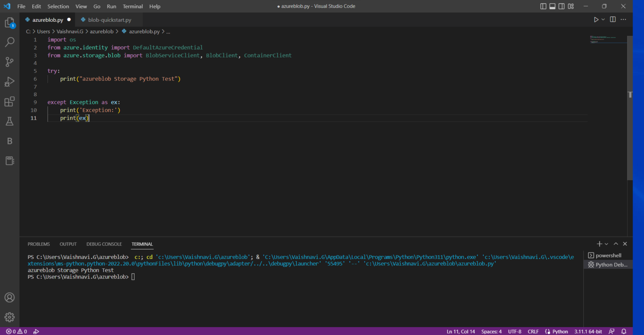Expand breadcrumbs ellipsis after azureblob.py
This screenshot has height=335, width=644.
pos(168,31)
